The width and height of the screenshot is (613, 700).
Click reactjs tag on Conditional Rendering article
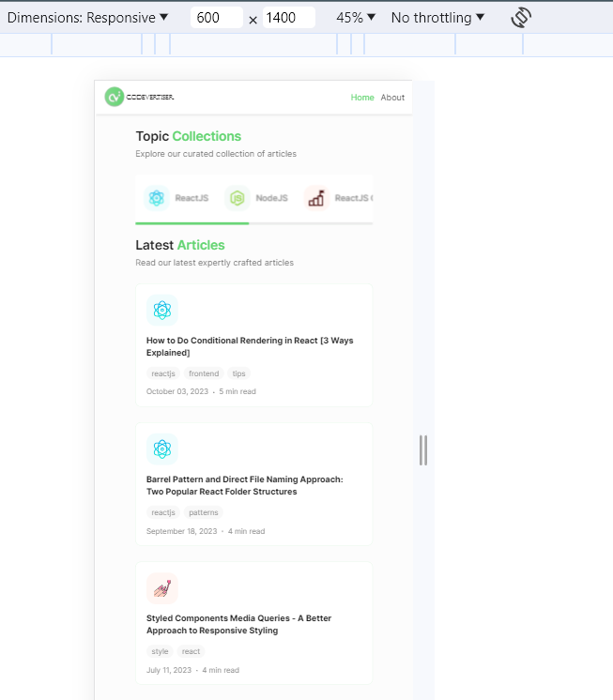click(163, 373)
